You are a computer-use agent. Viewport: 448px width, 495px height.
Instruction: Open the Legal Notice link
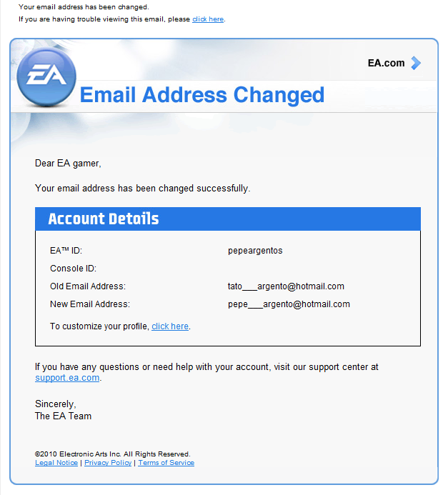pos(56,462)
